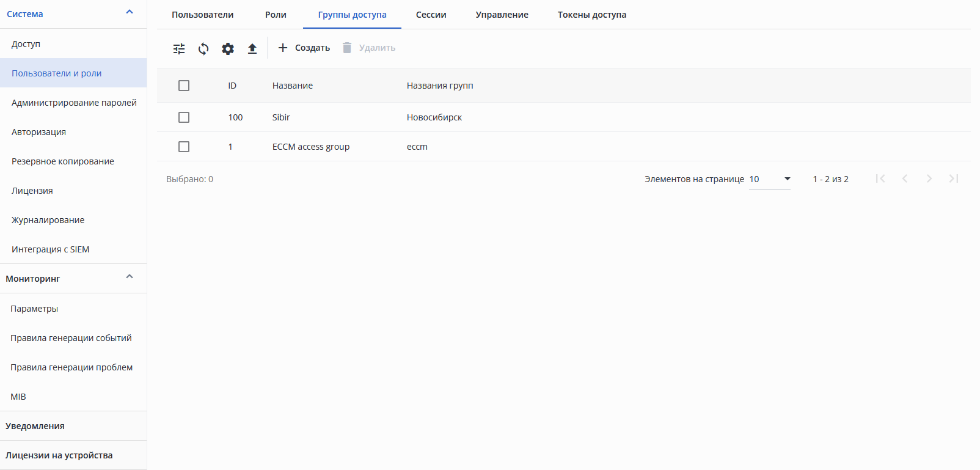Click the export upload arrow icon
The width and height of the screenshot is (980, 470).
click(x=252, y=49)
